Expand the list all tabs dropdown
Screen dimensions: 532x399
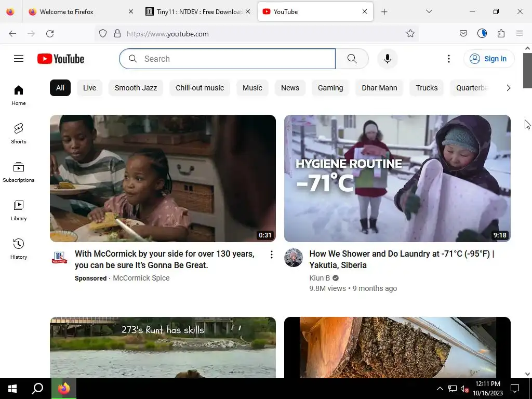(429, 11)
